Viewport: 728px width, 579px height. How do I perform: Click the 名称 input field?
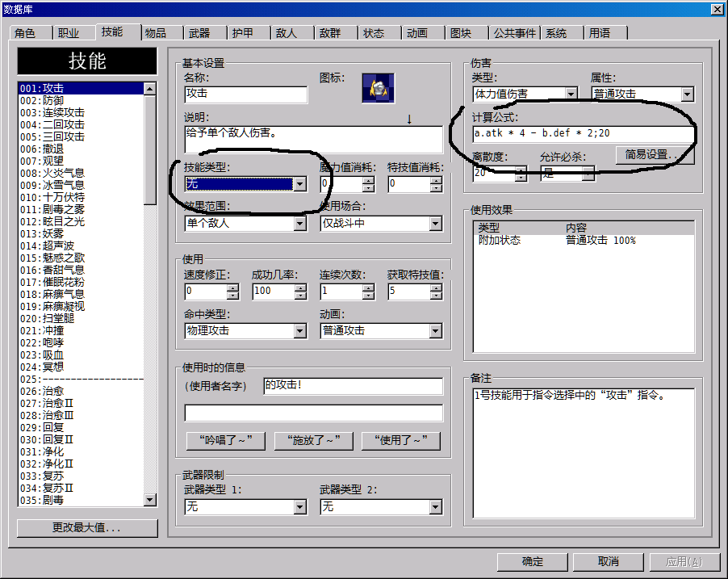click(246, 94)
